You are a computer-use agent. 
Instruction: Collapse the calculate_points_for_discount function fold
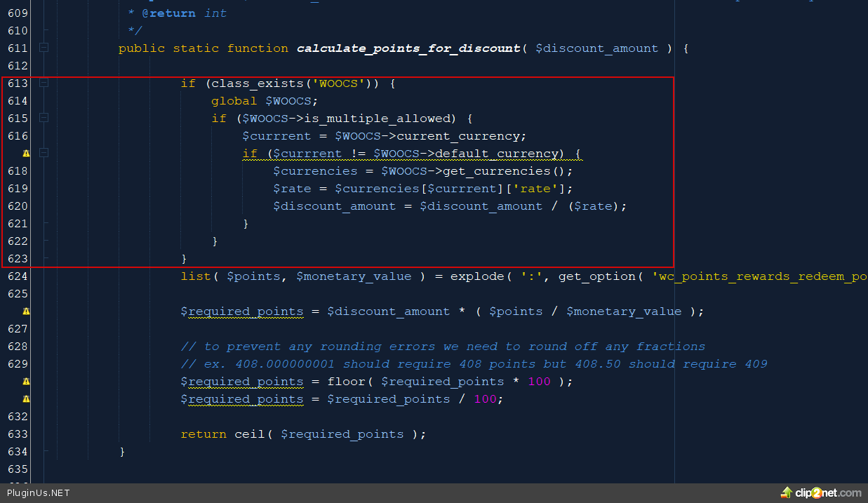point(44,48)
